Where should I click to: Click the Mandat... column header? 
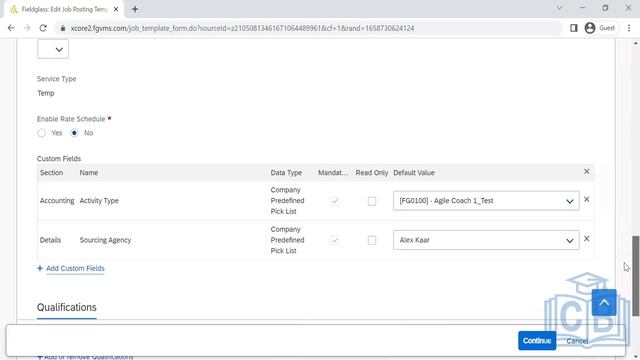(x=333, y=173)
